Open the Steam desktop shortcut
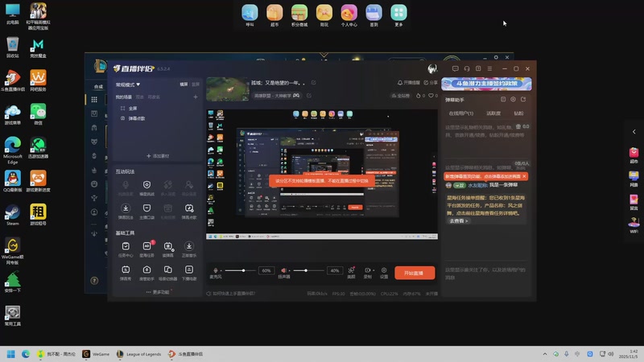644x362 pixels. coord(12,215)
